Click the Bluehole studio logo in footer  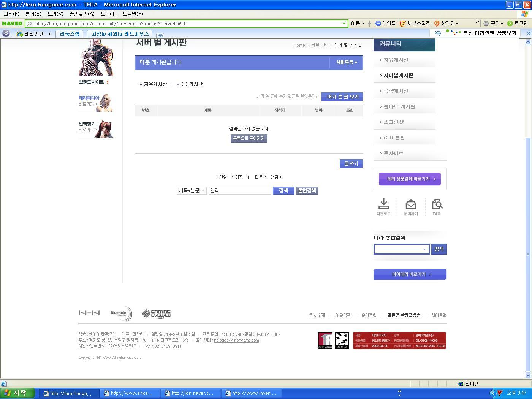(x=121, y=314)
